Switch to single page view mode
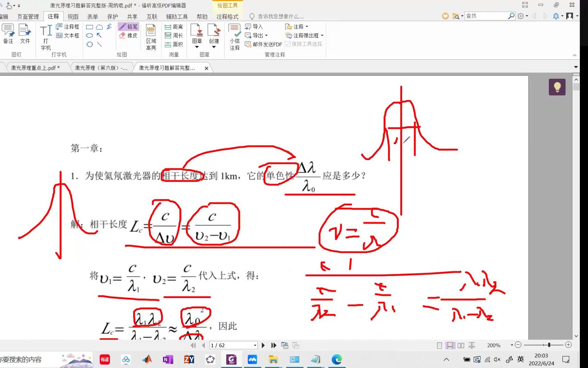Screen dimensions: 588x368 click(439, 345)
